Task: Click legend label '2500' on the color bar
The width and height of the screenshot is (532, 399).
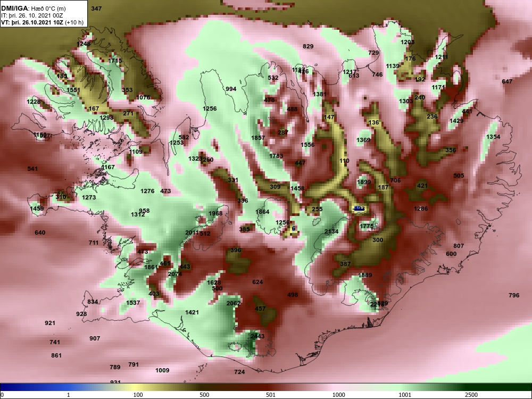Action: click(x=471, y=395)
